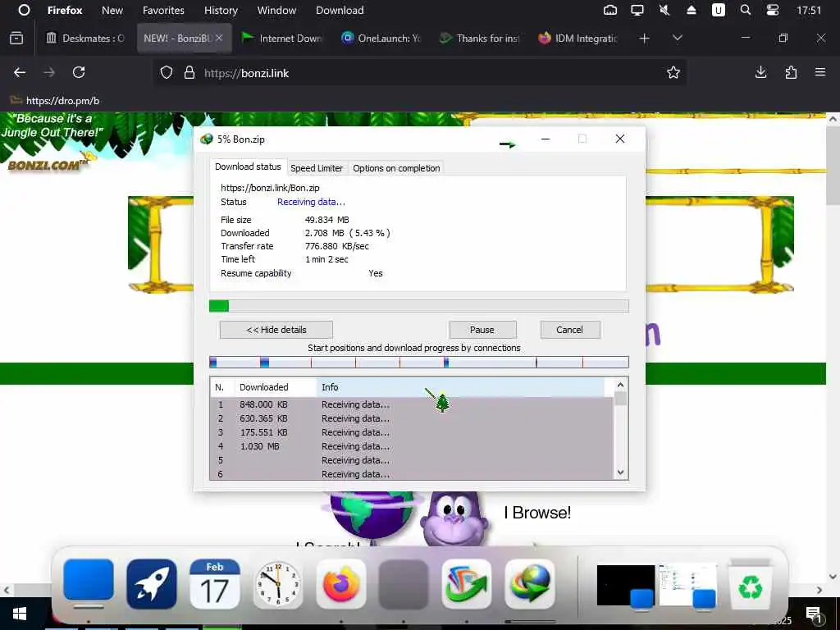Expand the list all tabs chevron

pyautogui.click(x=677, y=38)
